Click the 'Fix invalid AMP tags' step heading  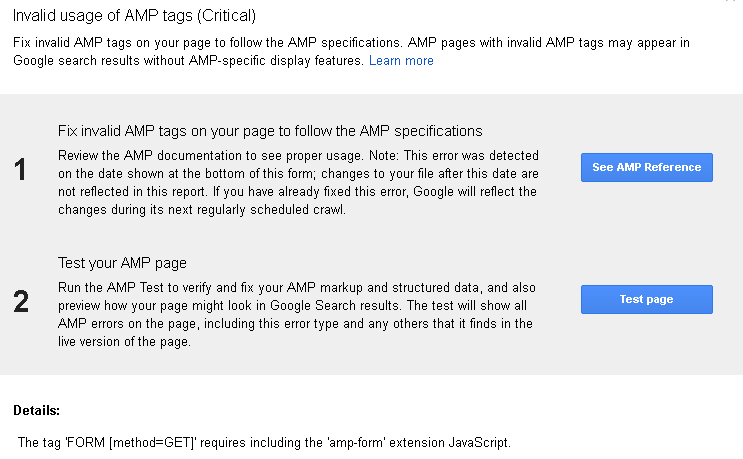coord(270,131)
